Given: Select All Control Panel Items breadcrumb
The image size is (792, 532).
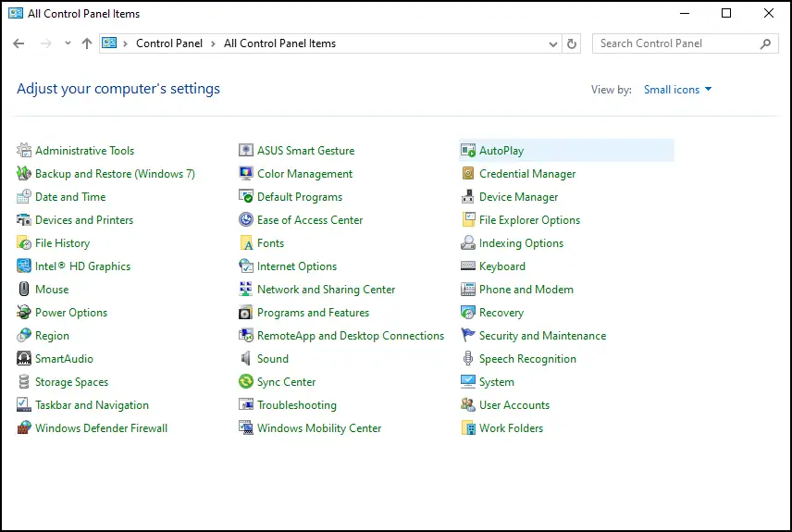Looking at the screenshot, I should click(279, 43).
